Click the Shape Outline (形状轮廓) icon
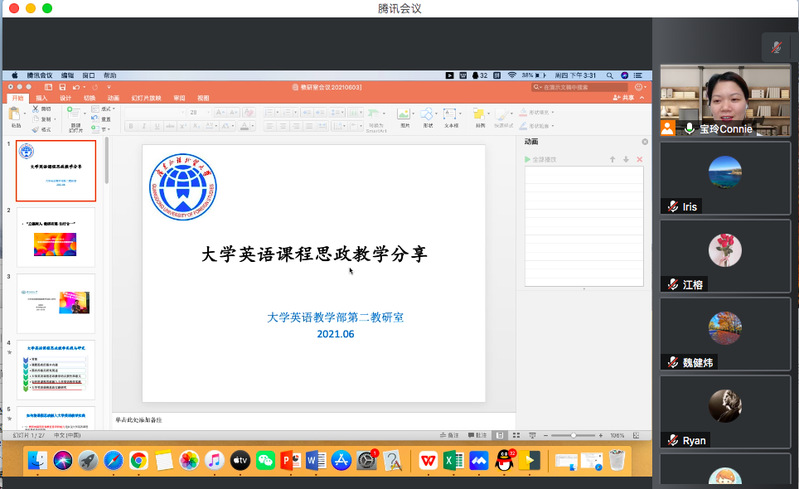The image size is (799, 489). [523, 125]
